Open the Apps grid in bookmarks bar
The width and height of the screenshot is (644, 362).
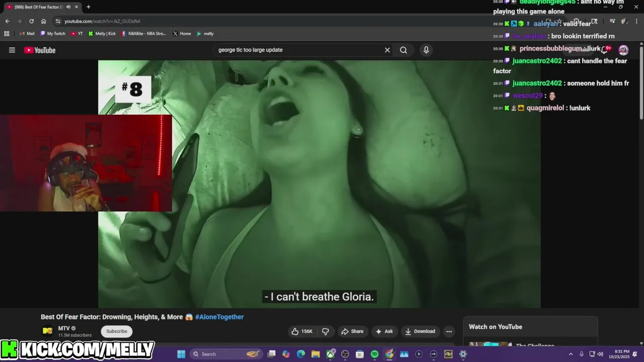7,34
